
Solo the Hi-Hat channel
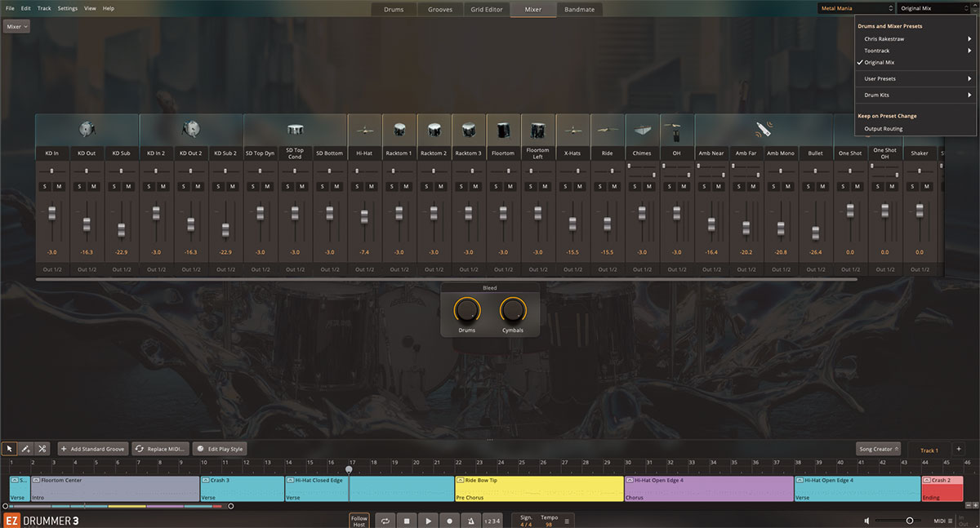pos(358,186)
